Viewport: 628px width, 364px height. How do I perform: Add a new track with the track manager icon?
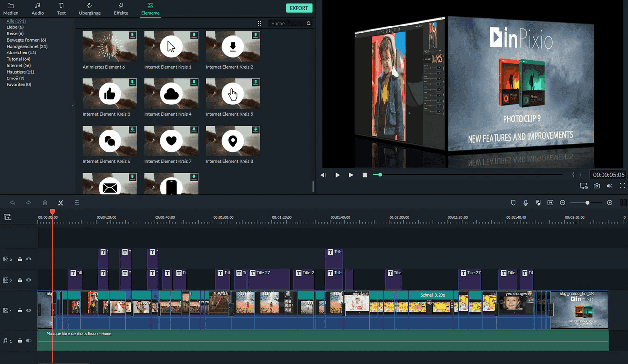(7, 217)
